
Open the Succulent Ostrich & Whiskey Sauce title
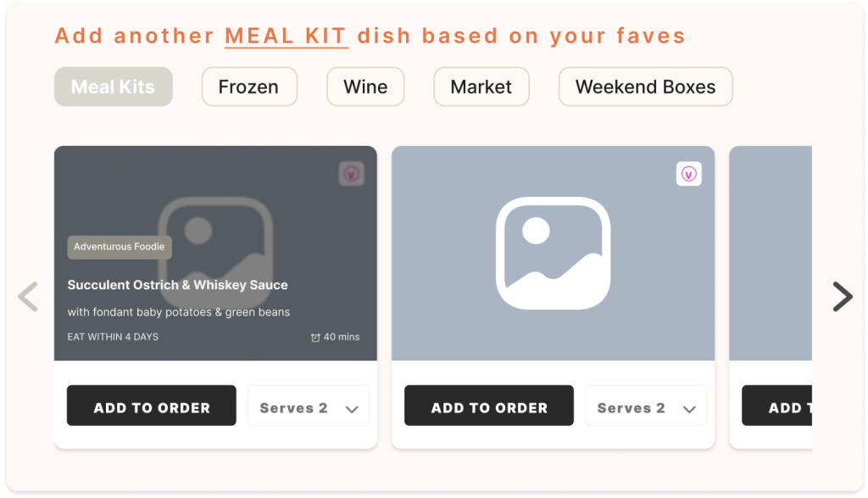pos(178,285)
